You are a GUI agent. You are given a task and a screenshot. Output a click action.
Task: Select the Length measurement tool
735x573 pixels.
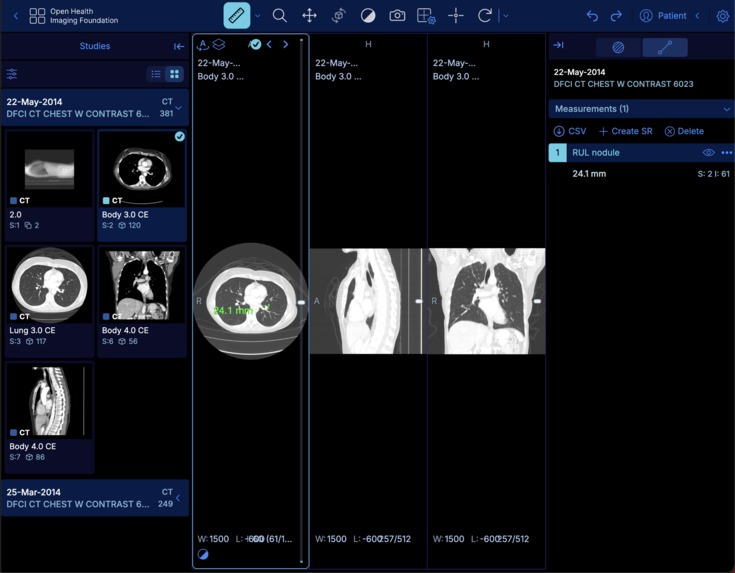(236, 15)
